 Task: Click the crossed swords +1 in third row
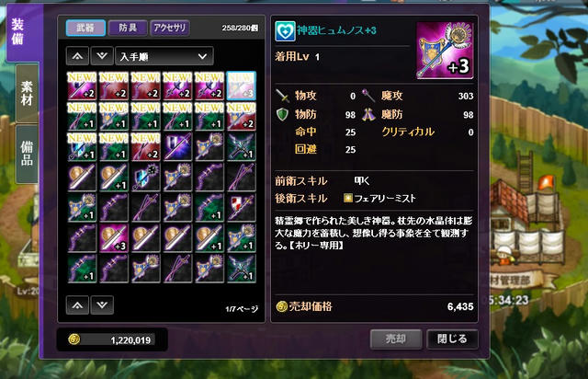pyautogui.click(x=241, y=146)
